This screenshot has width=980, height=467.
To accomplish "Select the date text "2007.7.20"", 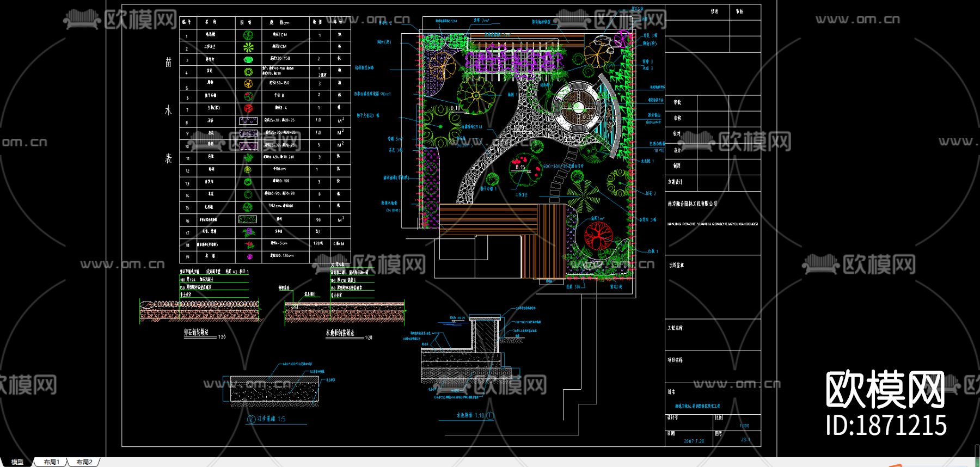I will coord(694,441).
